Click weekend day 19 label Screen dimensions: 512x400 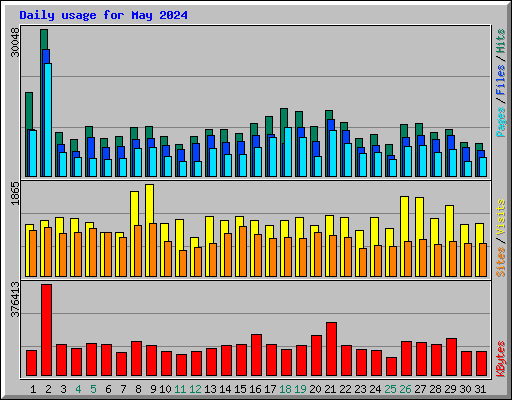point(300,389)
